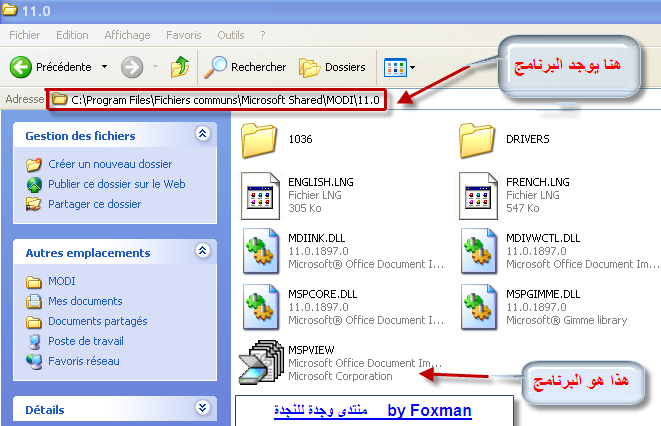Screen dimensions: 661x426
Task: Open the views mode dropdown arrow
Action: pos(412,67)
